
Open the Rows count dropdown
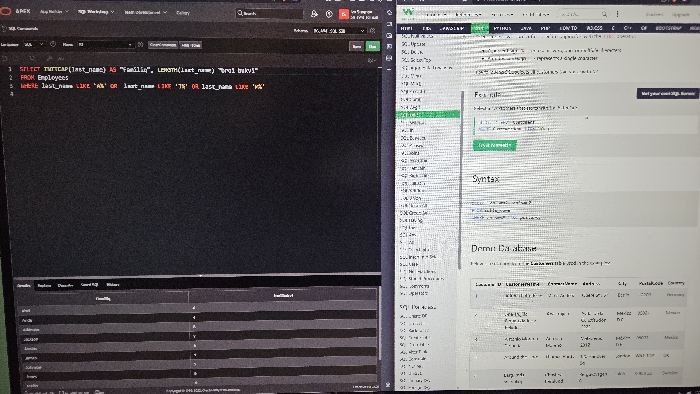105,45
